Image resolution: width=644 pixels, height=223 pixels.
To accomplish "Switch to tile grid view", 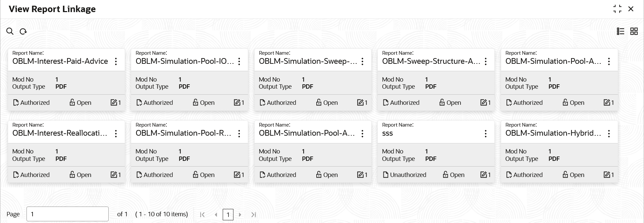I will point(634,31).
